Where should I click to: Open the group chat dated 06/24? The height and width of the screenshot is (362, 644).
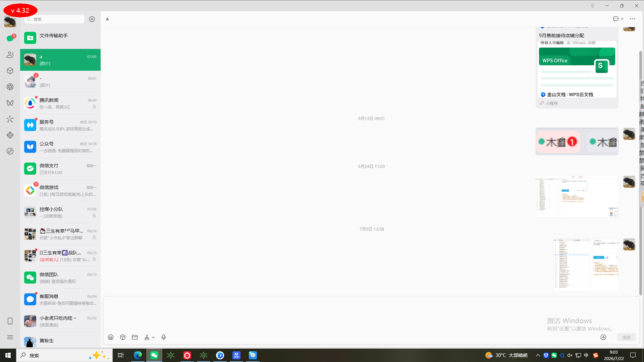[60, 234]
